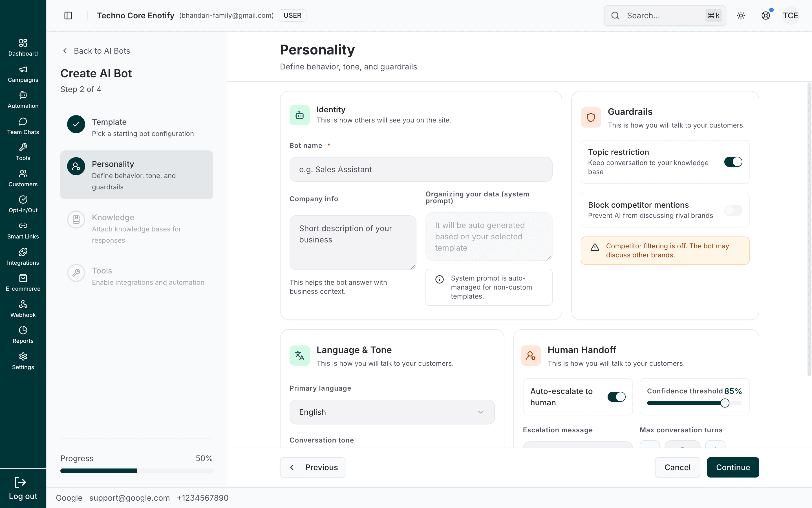
Task: Go to the Automation section
Action: pos(23,100)
